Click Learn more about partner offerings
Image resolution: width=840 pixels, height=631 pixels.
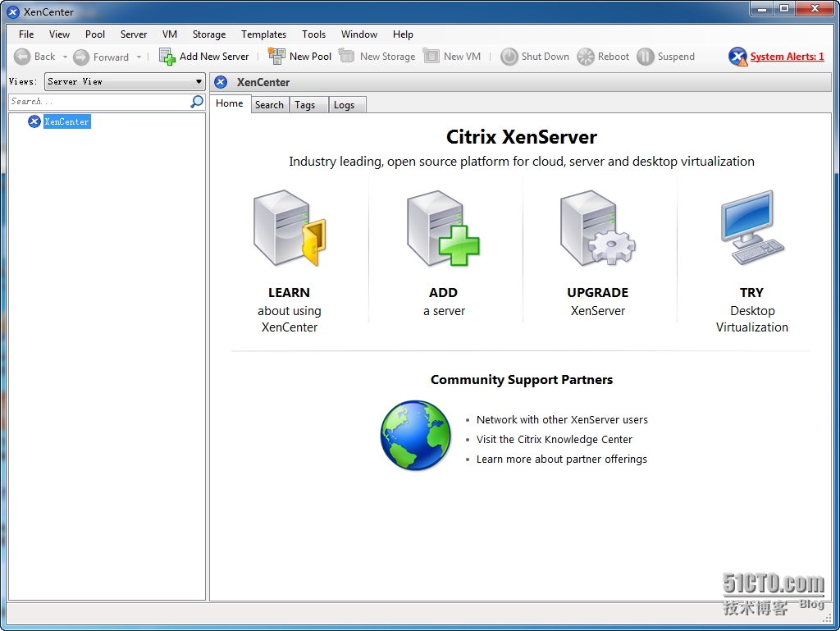click(x=561, y=459)
